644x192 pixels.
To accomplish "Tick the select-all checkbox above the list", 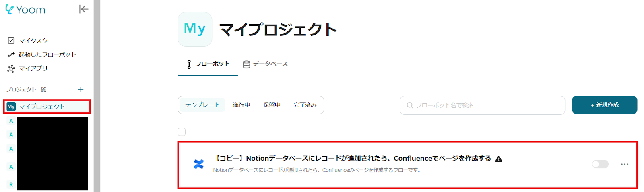I will pos(182,132).
